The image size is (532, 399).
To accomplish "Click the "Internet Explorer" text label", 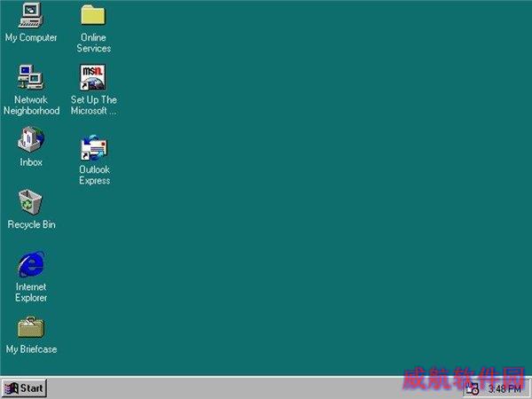I will (31, 292).
